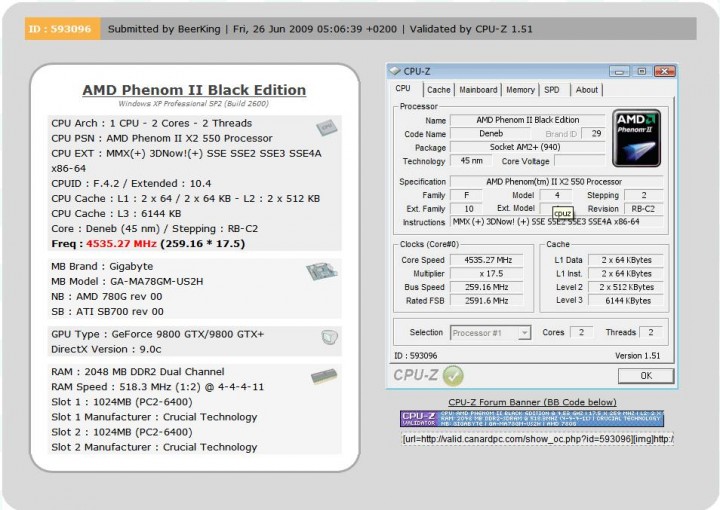Click the GPU icon beside GPU Type
720x510 pixels.
330,338
